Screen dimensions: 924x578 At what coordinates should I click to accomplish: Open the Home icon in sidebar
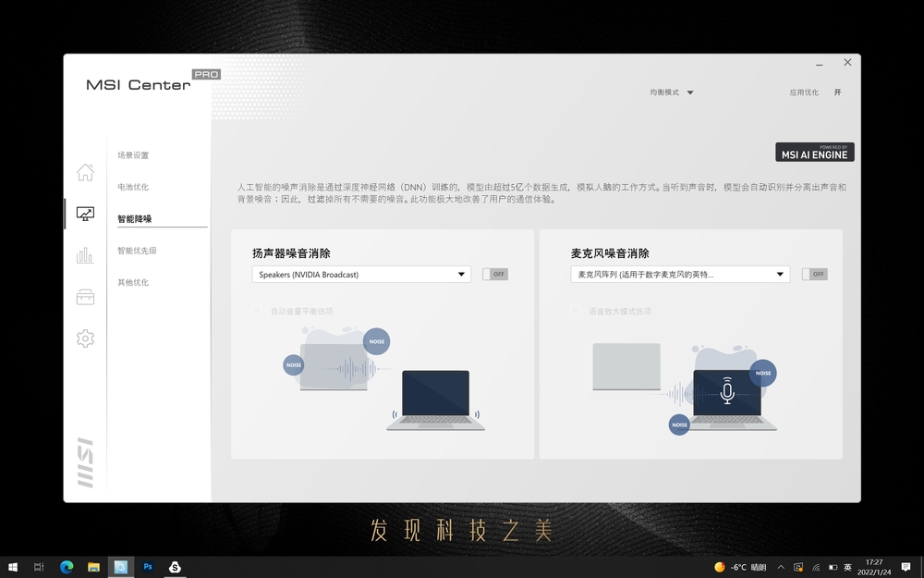click(x=85, y=172)
